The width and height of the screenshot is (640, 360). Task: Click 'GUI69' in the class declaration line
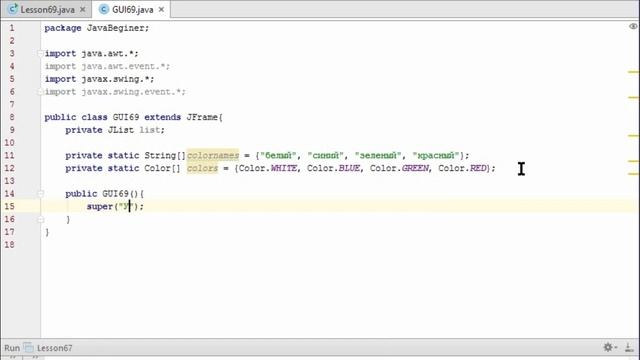pyautogui.click(x=126, y=117)
